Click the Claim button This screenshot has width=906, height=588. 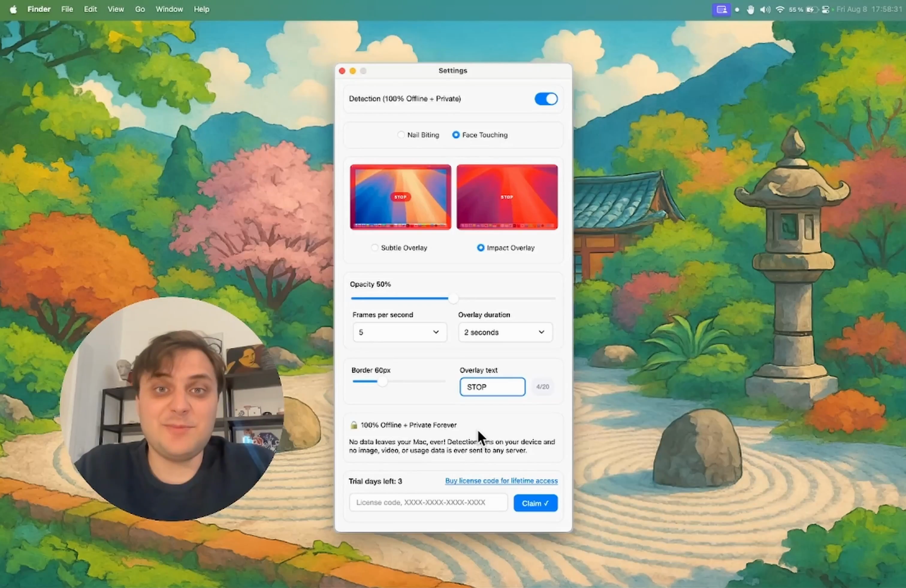tap(535, 503)
